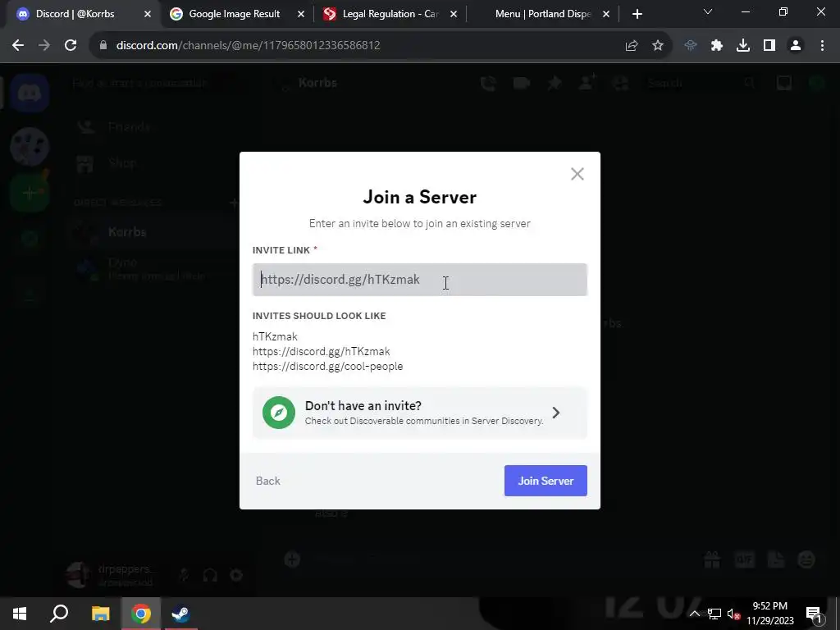Open Chrome three-dot menu

coord(822,45)
